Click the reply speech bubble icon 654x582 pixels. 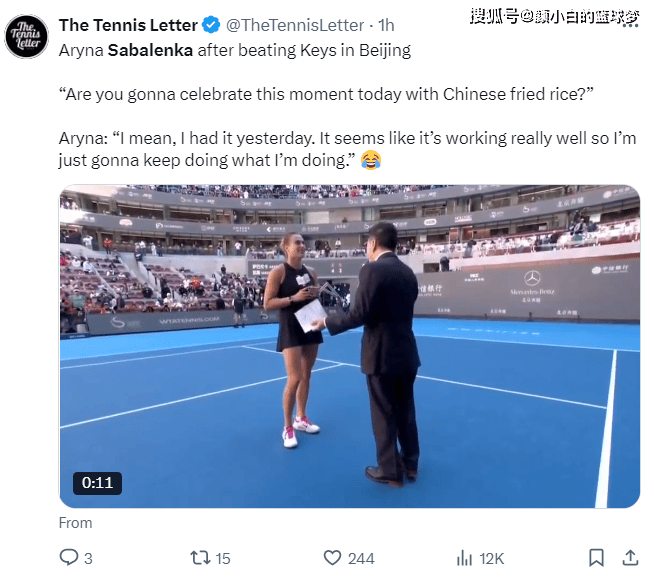pyautogui.click(x=69, y=557)
